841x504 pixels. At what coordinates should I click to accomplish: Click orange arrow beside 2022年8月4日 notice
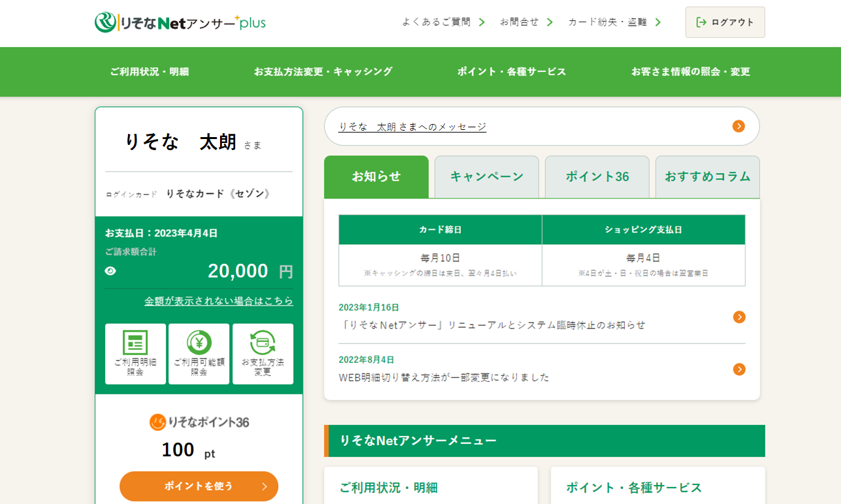739,370
